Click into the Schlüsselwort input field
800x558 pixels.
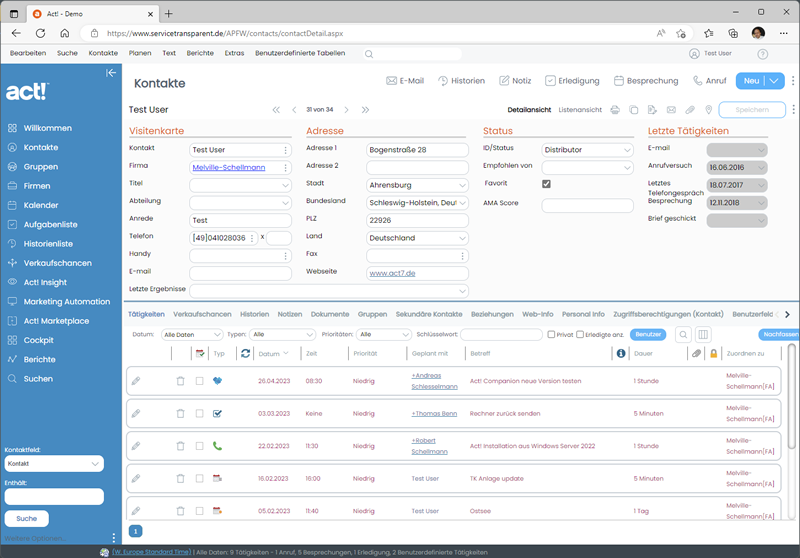(500, 334)
